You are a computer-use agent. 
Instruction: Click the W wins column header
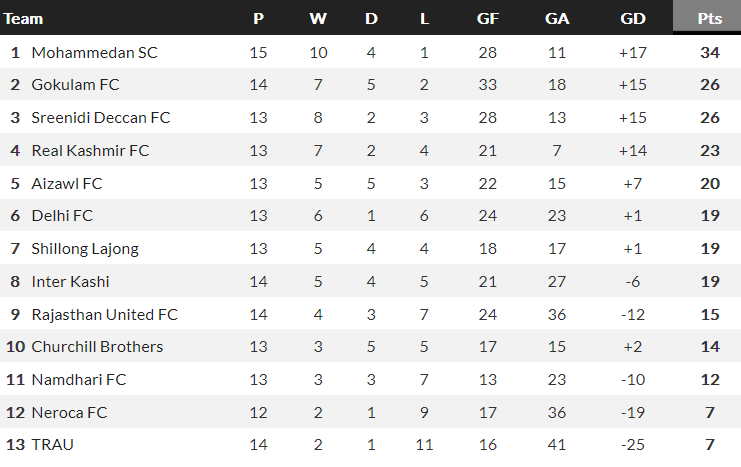click(317, 18)
